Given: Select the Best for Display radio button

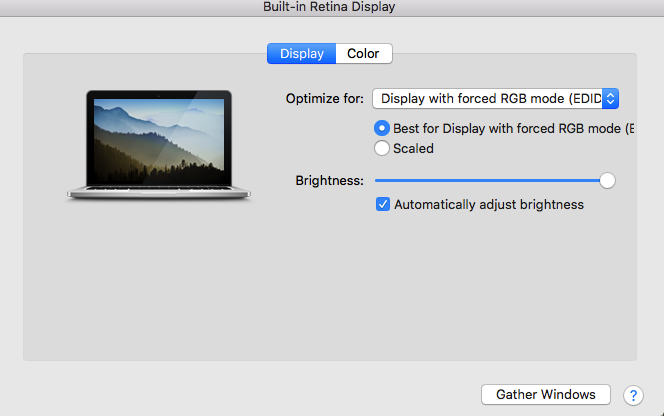Looking at the screenshot, I should 382,128.
